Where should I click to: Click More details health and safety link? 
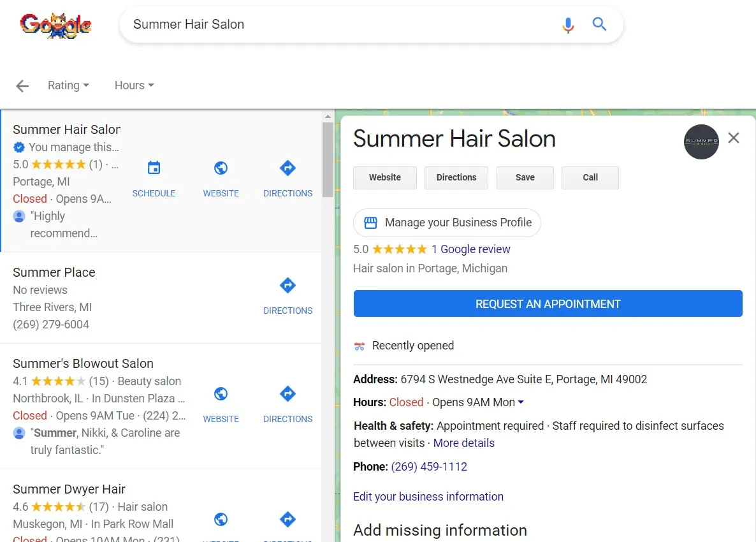pyautogui.click(x=464, y=443)
